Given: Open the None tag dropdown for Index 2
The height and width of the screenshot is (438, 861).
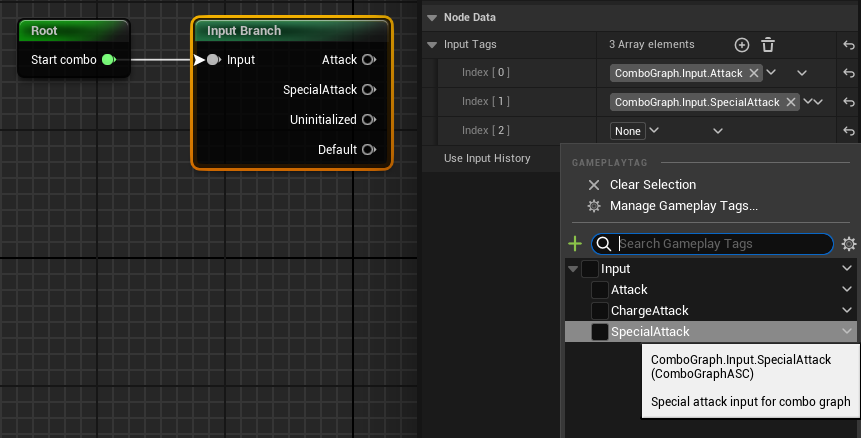Looking at the screenshot, I should pyautogui.click(x=635, y=131).
